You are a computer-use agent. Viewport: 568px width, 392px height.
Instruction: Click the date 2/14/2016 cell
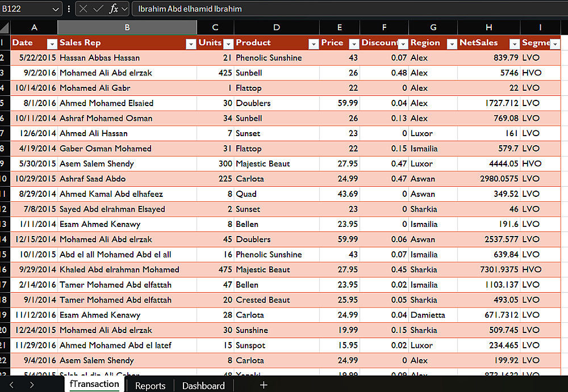tap(34, 285)
